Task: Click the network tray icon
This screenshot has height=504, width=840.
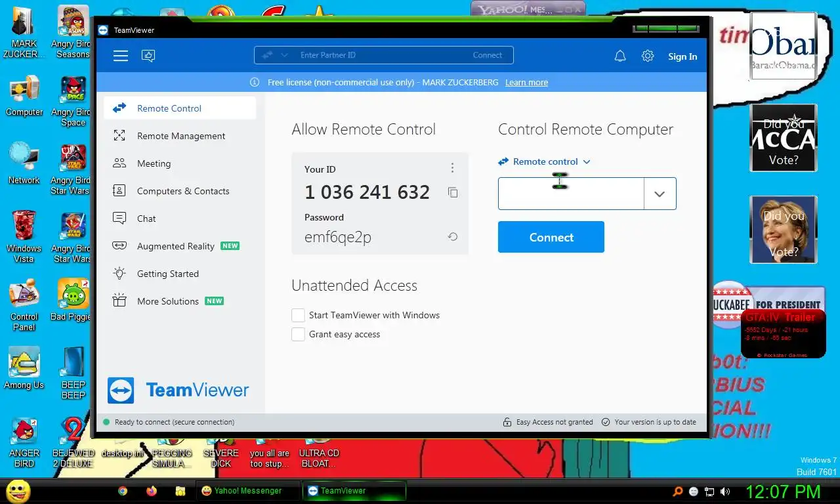Action: point(709,491)
